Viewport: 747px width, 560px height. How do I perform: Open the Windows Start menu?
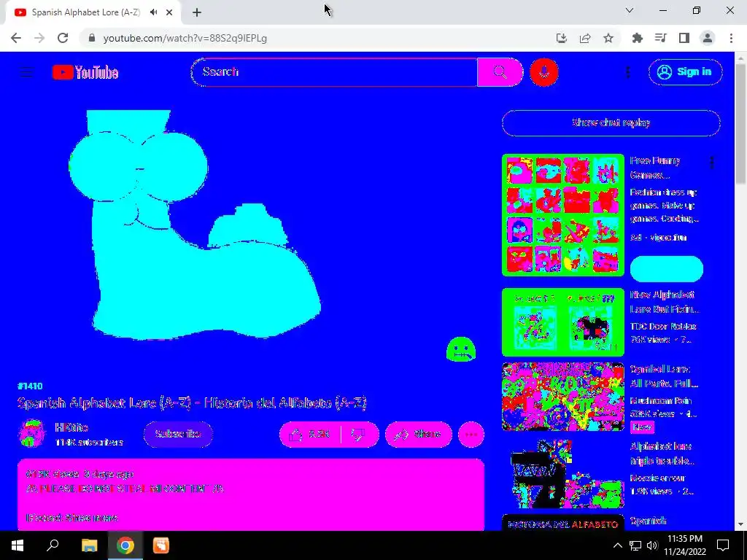click(x=18, y=545)
